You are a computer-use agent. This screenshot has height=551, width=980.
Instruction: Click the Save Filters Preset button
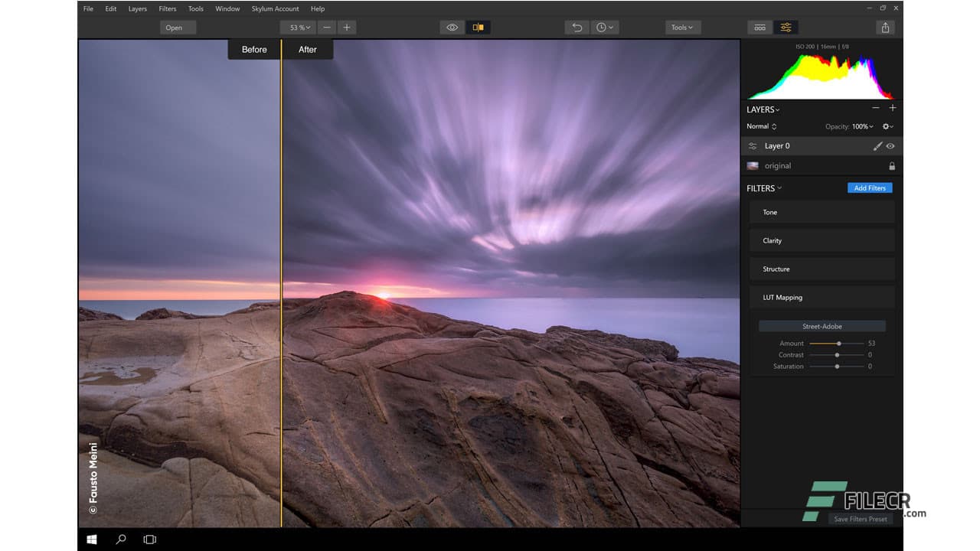[860, 518]
